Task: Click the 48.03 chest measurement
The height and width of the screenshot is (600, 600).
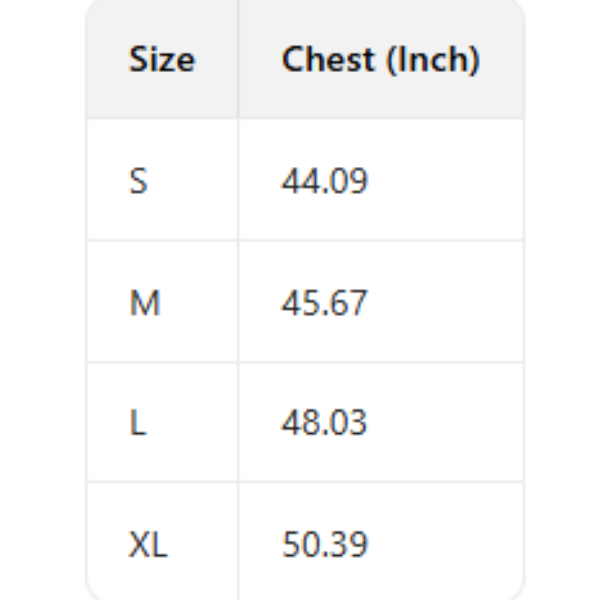Action: 325,423
